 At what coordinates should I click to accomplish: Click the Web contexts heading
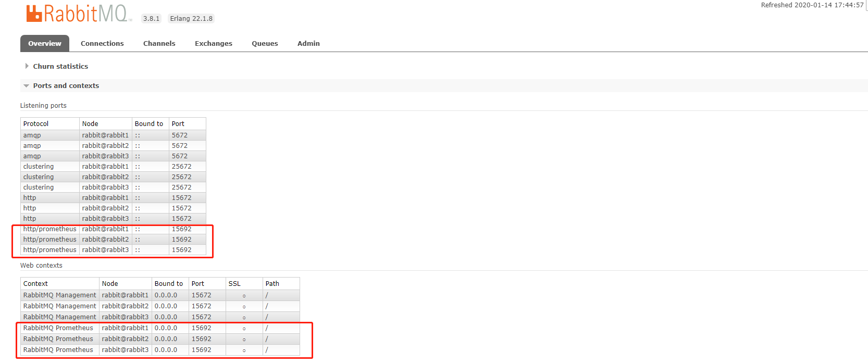pyautogui.click(x=41, y=265)
